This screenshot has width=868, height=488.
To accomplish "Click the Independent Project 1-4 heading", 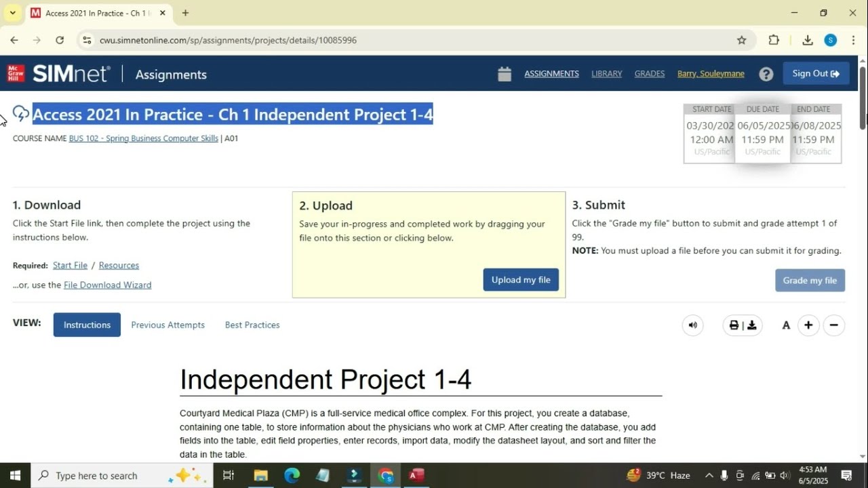I will (325, 380).
